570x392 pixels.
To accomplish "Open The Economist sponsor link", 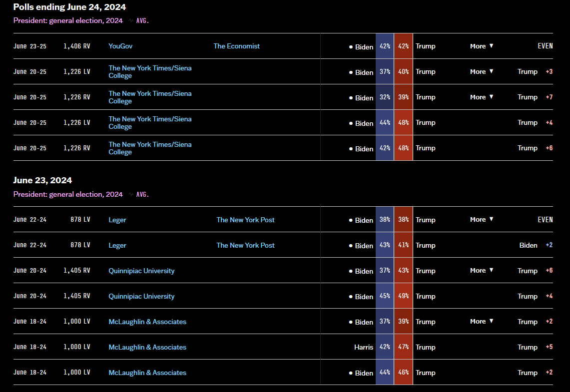I will [237, 46].
